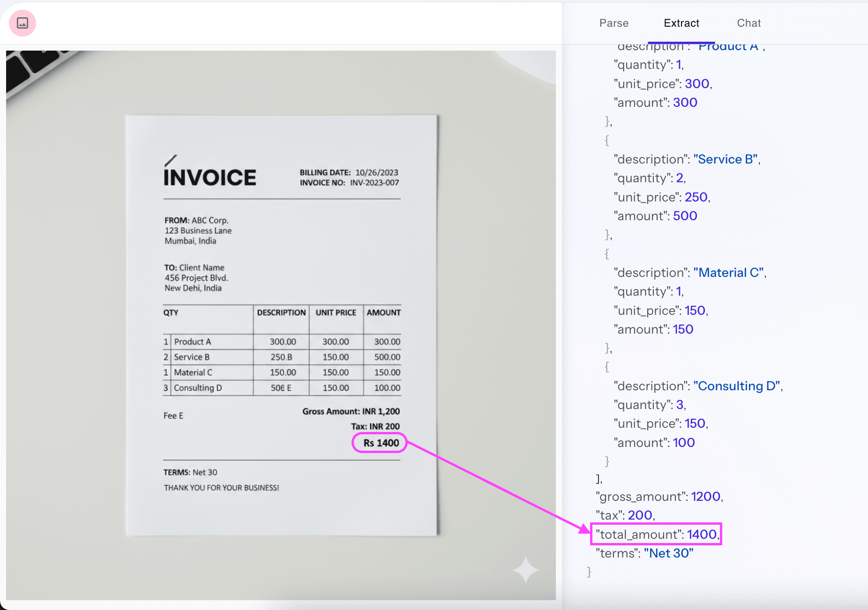
Task: Select the "Material C" description value
Action: click(728, 273)
